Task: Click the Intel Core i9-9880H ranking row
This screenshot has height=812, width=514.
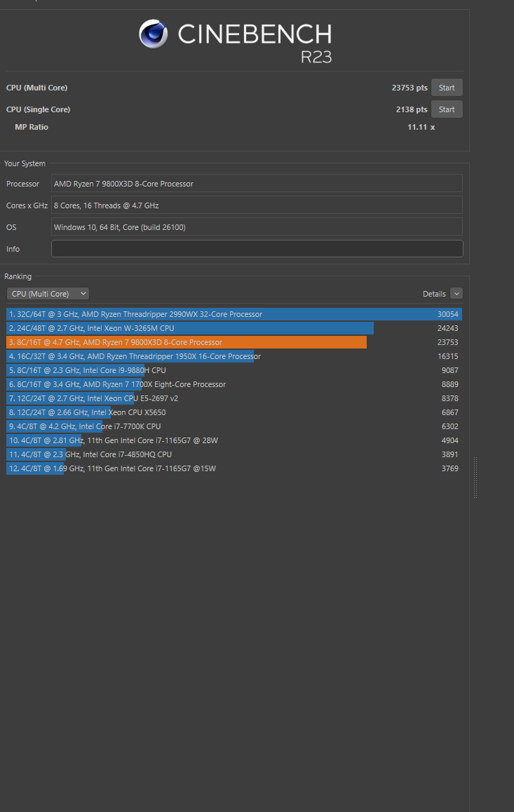Action: (234, 370)
